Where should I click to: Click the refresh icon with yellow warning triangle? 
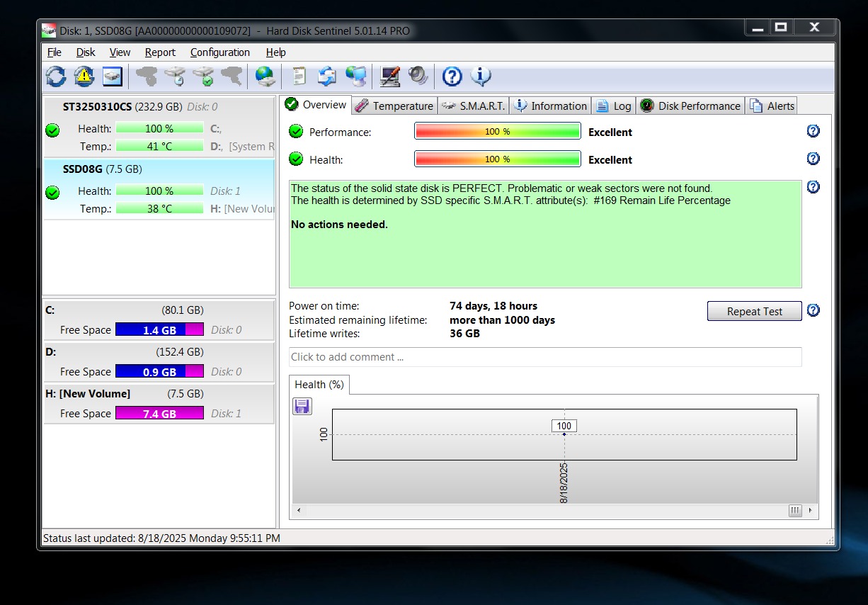coord(84,77)
